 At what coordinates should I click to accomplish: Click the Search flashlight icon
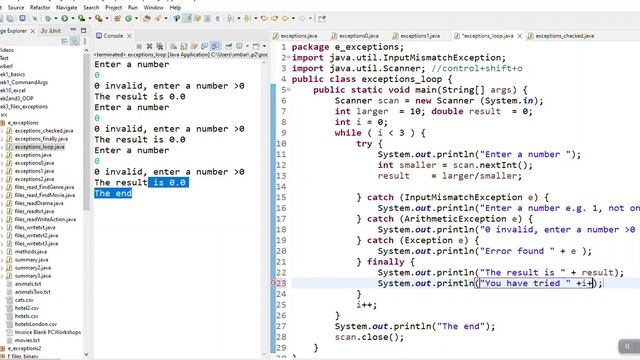[158, 18]
